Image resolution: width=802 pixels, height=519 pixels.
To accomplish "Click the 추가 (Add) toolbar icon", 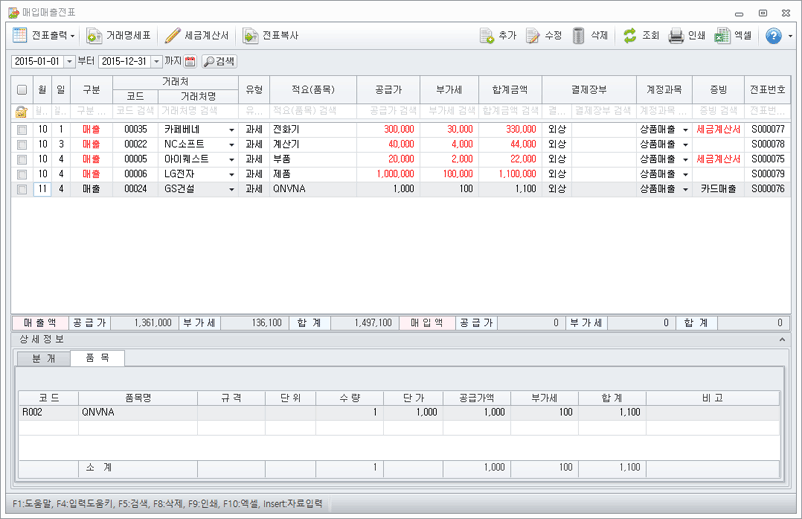I will 487,36.
